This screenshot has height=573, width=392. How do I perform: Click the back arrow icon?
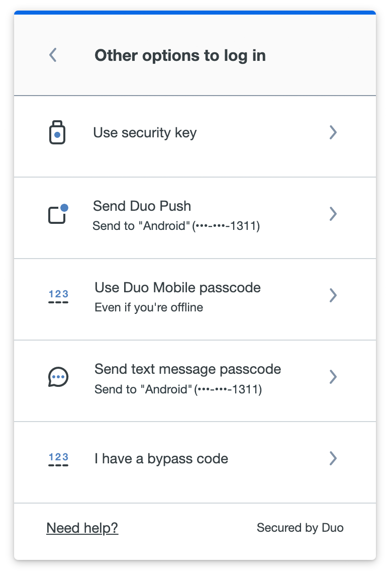[x=52, y=55]
